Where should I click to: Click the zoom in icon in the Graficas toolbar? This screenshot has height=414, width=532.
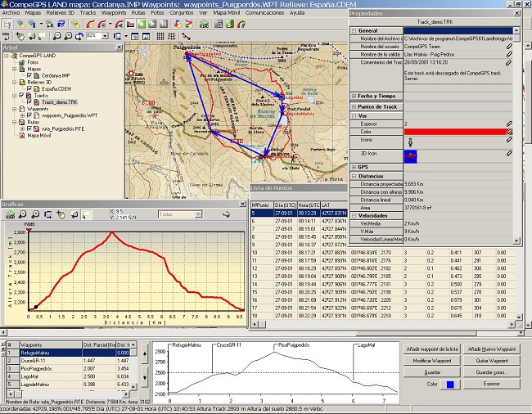click(35, 214)
